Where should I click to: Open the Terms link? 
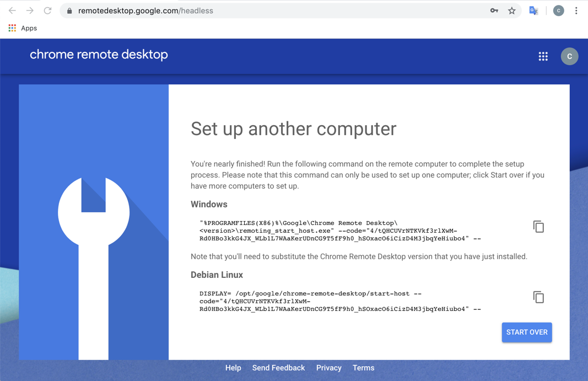[363, 368]
